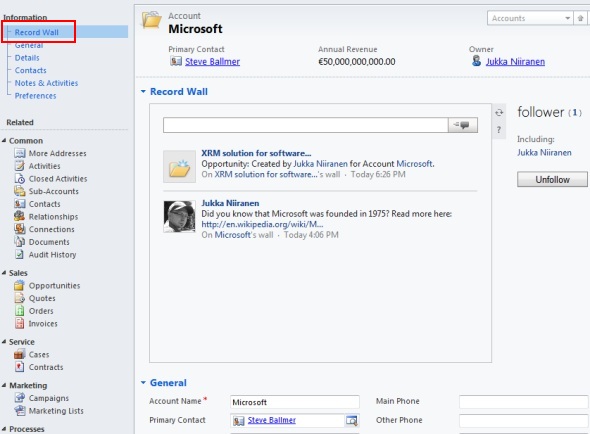Collapse the Sales group
Screen dimensions: 590x434
click(x=4, y=273)
